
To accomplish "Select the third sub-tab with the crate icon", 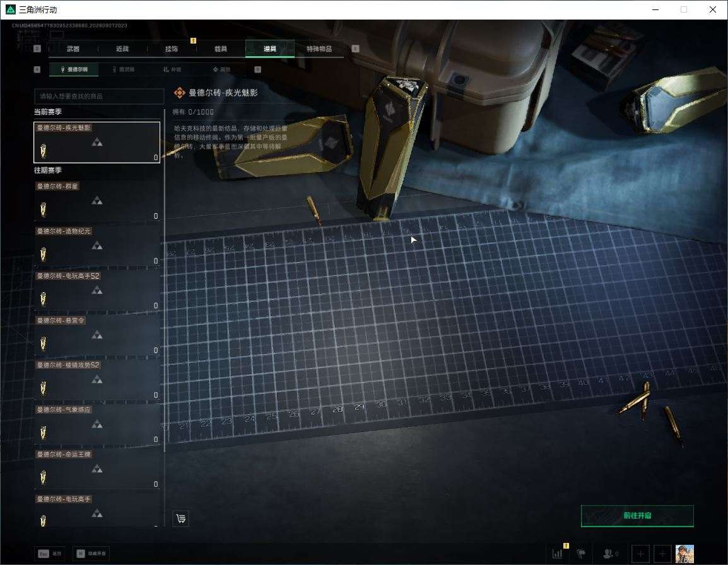I will pos(172,69).
